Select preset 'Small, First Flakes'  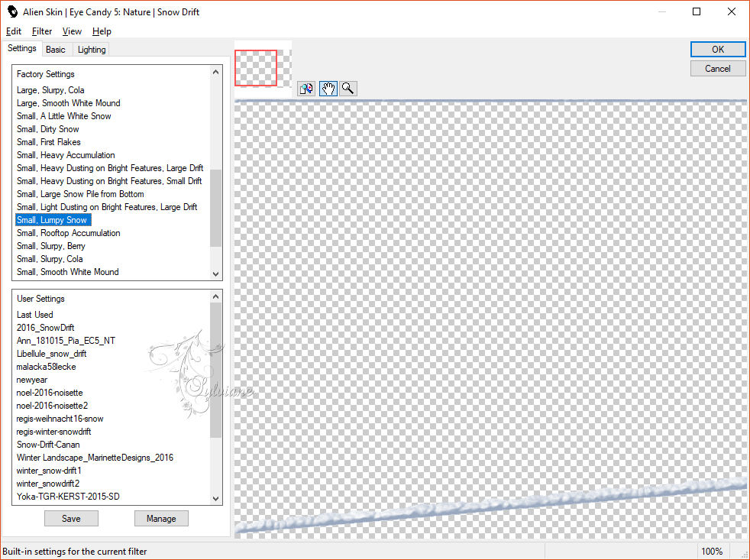(48, 141)
